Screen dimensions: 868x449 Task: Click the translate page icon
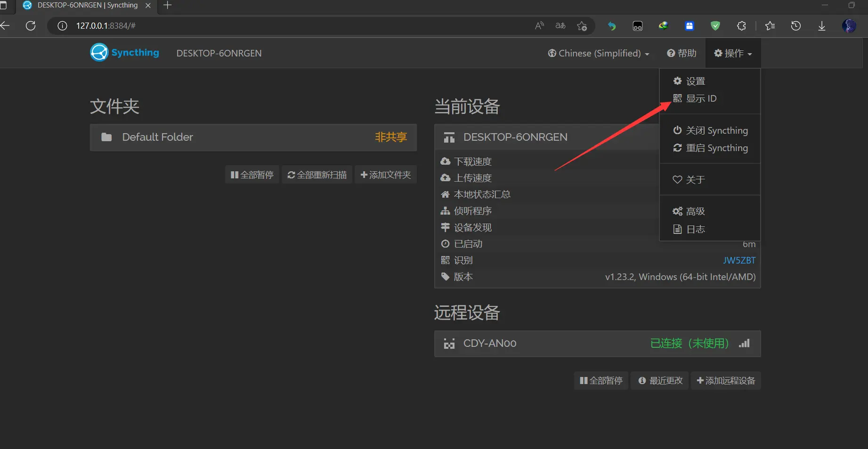pos(560,26)
